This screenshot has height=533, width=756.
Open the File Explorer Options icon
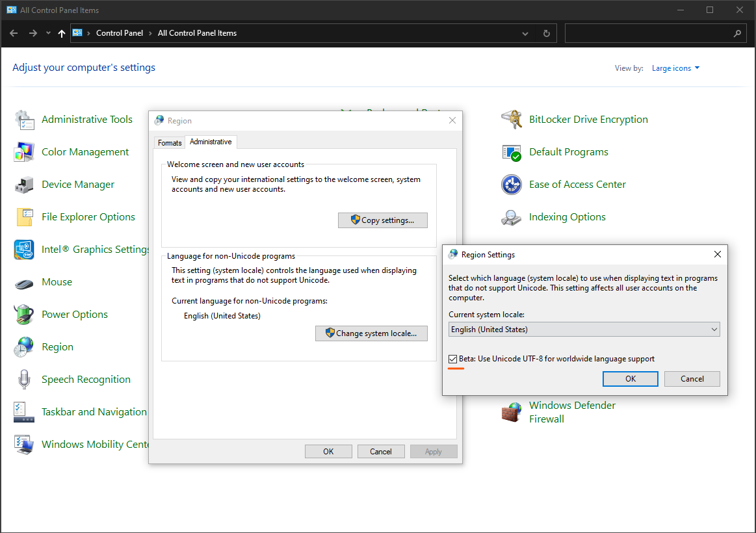pyautogui.click(x=24, y=217)
